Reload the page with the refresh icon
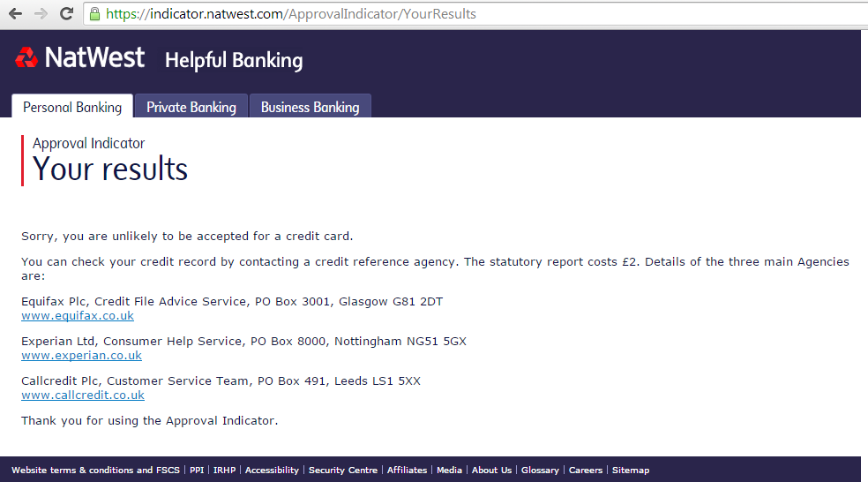868x482 pixels. click(x=66, y=14)
